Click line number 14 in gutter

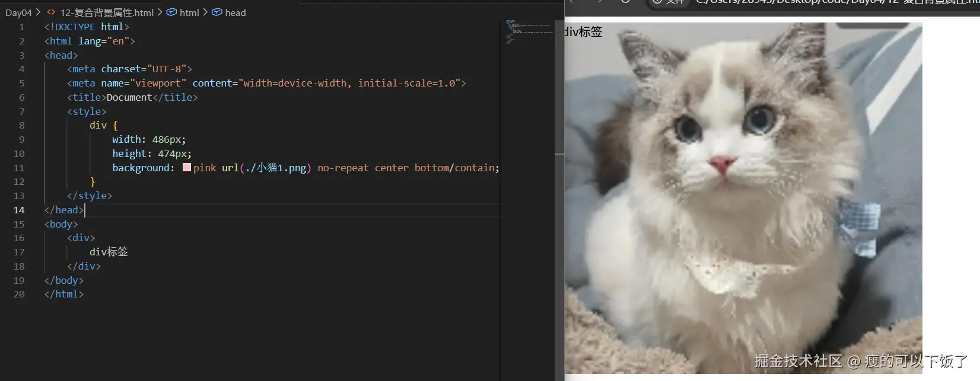19,210
